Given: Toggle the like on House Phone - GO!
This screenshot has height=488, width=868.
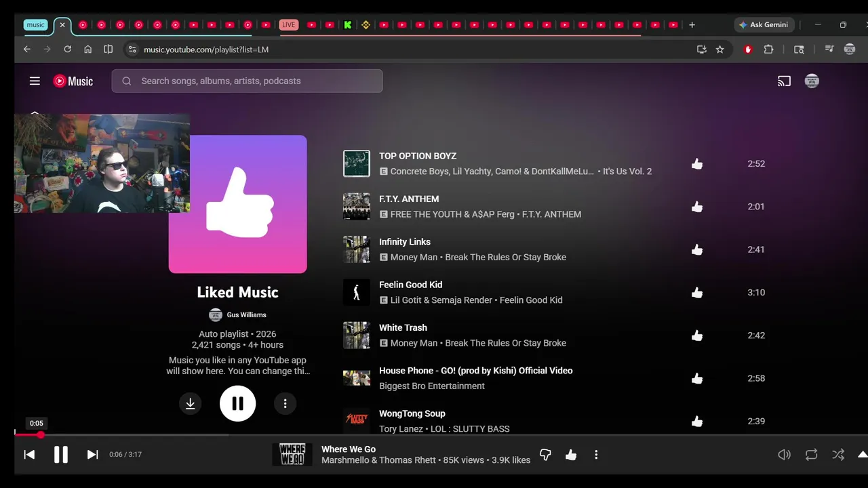Looking at the screenshot, I should click(697, 378).
